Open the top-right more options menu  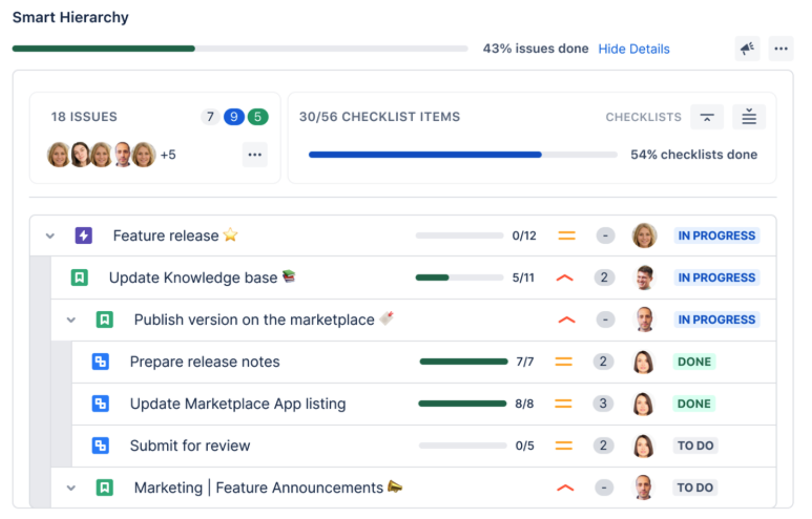[780, 49]
